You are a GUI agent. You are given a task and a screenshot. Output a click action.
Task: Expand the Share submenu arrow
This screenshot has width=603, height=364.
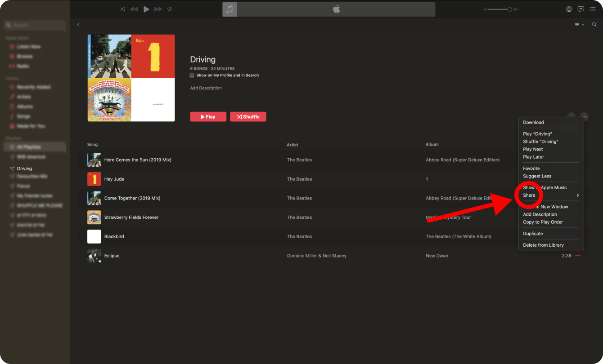tap(577, 195)
